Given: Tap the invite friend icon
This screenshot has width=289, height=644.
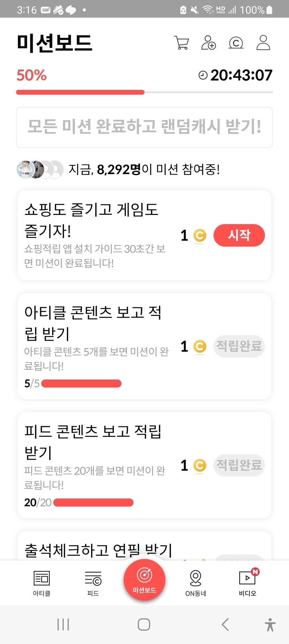Looking at the screenshot, I should pyautogui.click(x=209, y=43).
